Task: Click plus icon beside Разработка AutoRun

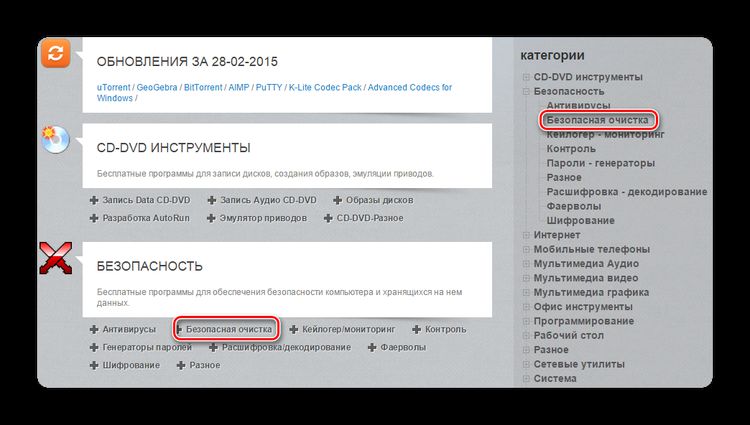Action: coord(94,218)
